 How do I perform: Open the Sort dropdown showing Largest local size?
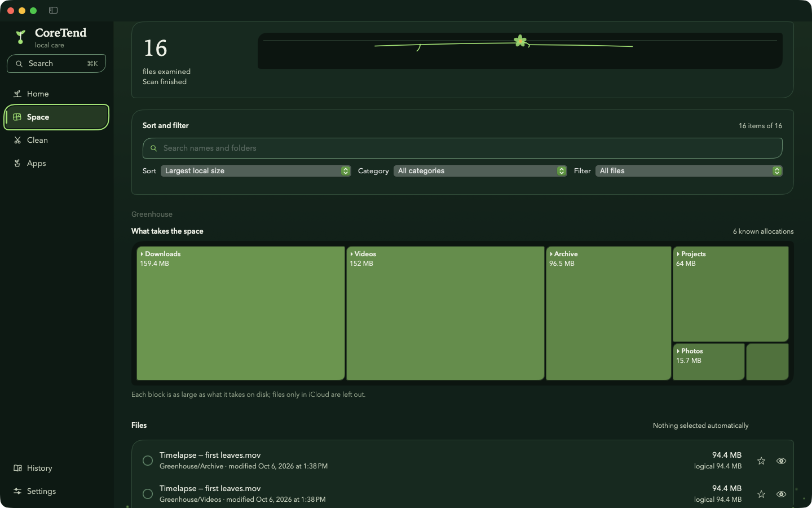[256, 171]
